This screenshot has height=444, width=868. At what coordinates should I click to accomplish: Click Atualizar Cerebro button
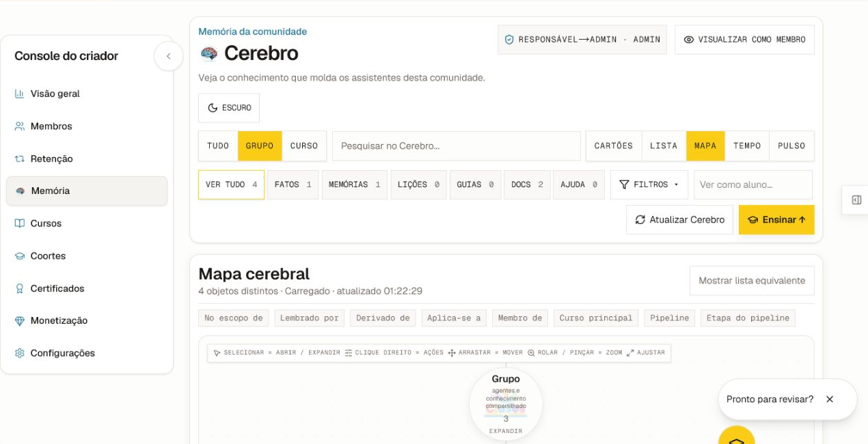click(679, 220)
